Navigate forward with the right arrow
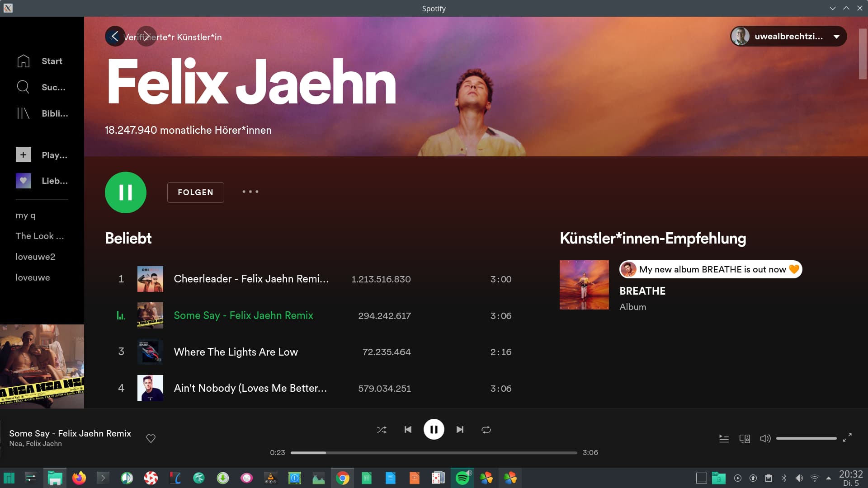868x488 pixels. (x=146, y=36)
